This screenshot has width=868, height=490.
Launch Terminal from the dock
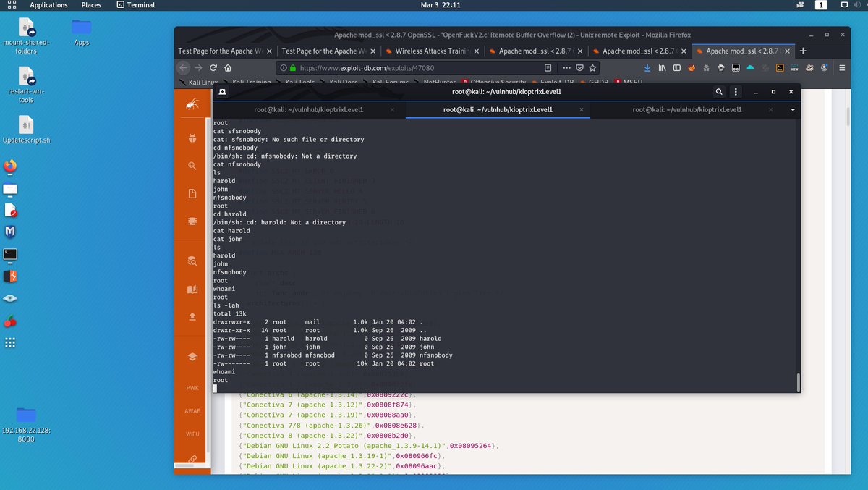point(10,254)
